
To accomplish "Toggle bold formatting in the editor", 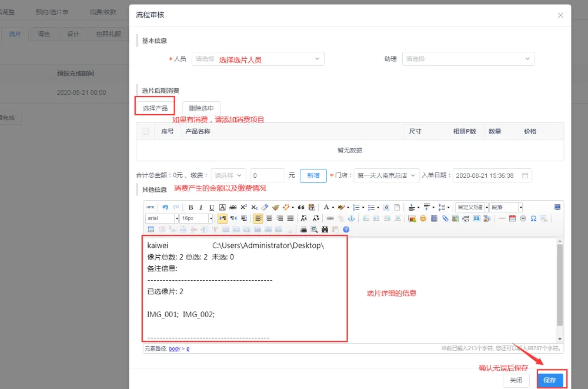I will pos(191,207).
